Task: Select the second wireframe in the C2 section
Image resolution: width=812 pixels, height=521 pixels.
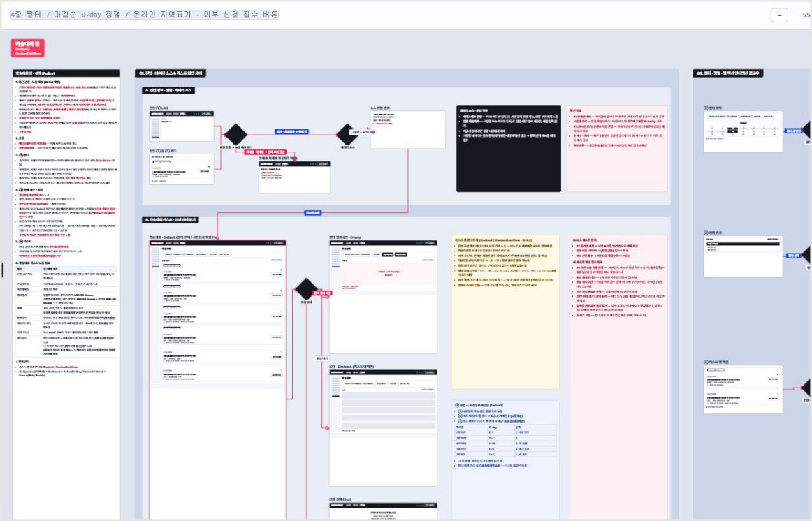Action: [x=743, y=256]
